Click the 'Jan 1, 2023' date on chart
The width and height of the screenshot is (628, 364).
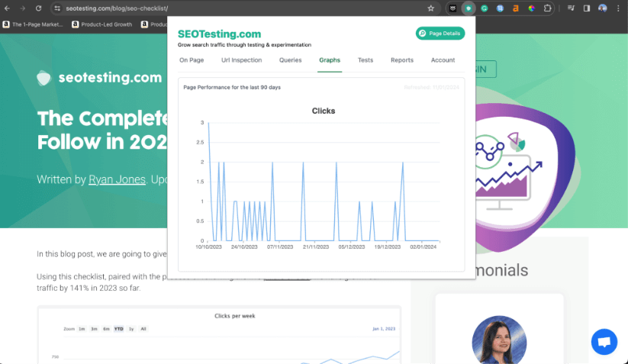384,329
